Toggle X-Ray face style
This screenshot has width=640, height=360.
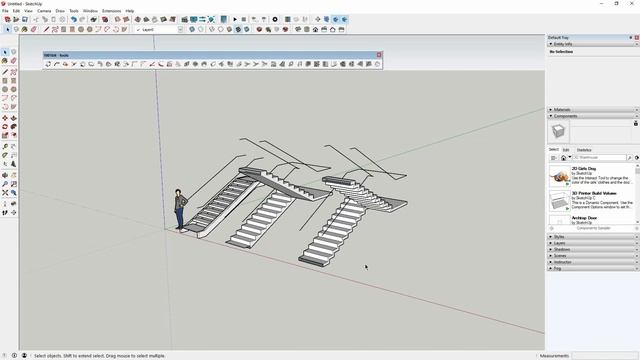192,29
